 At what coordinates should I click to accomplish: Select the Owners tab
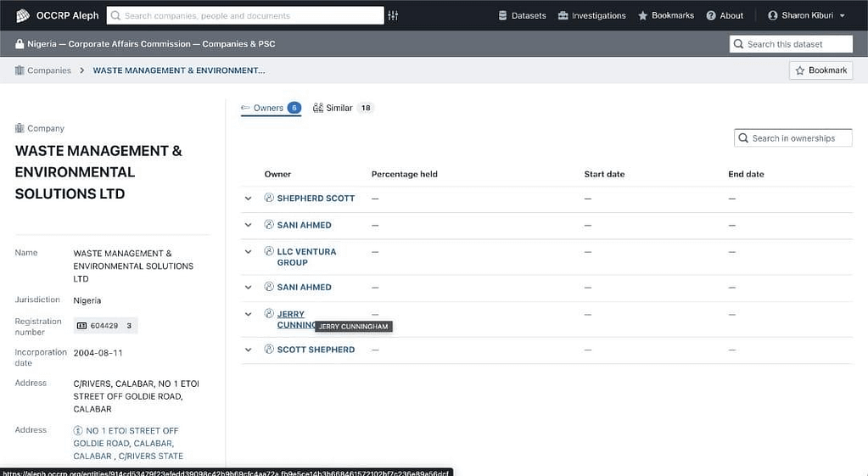[x=270, y=108]
